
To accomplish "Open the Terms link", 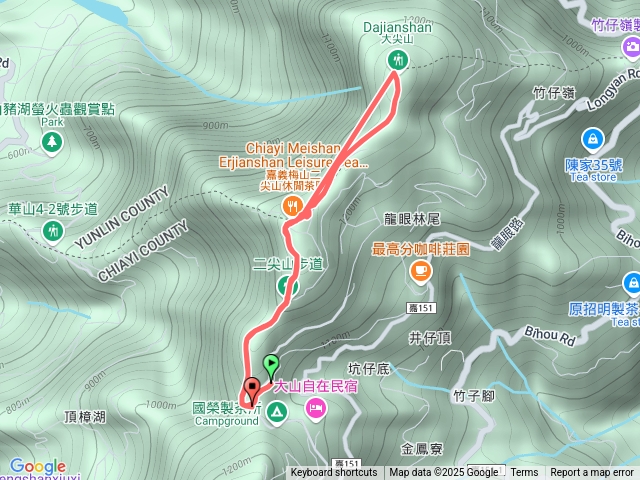I will (x=524, y=473).
